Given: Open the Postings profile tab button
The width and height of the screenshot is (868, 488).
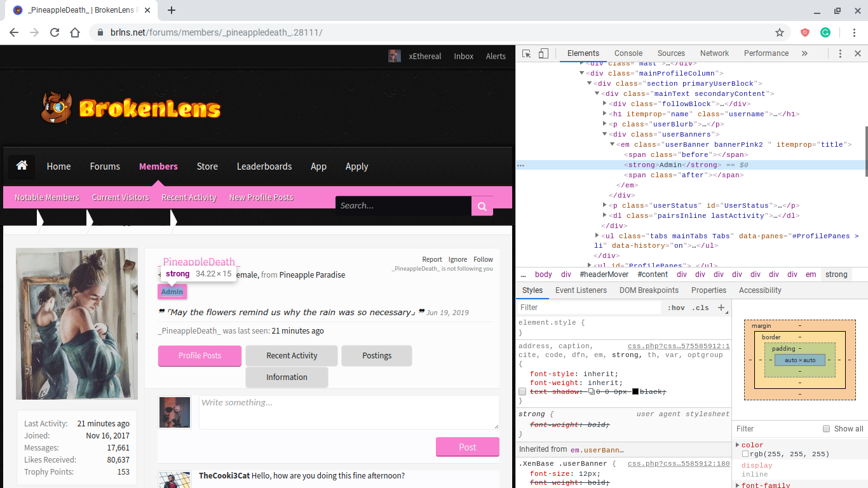Looking at the screenshot, I should (377, 356).
